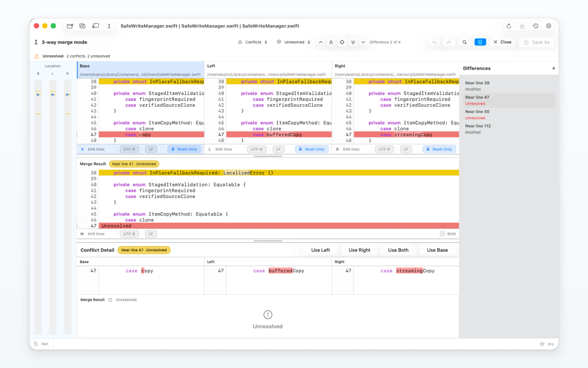The image size is (588, 368).
Task: Toggle Left pane Read-Only lock
Action: [312, 149]
